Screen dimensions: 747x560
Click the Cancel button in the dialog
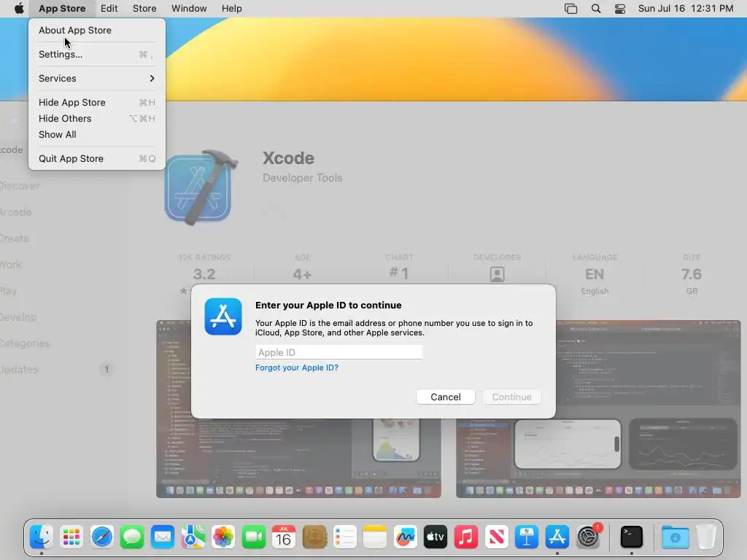(x=446, y=397)
